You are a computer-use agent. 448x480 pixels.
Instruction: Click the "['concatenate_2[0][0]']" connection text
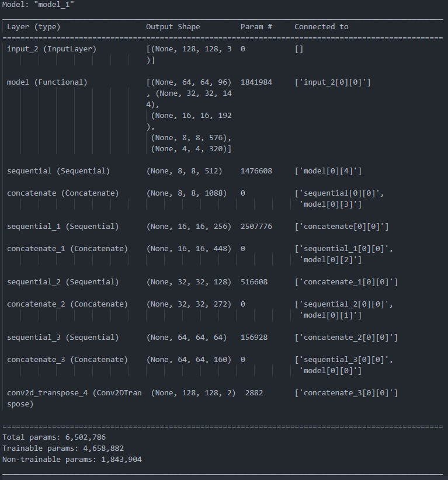(x=346, y=338)
